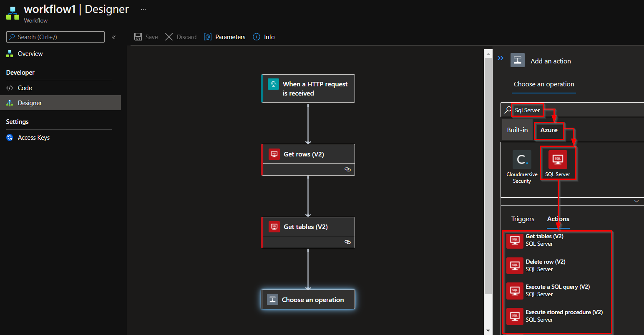Focus the Search (Ctrl+/) box
The image size is (644, 335).
(55, 37)
